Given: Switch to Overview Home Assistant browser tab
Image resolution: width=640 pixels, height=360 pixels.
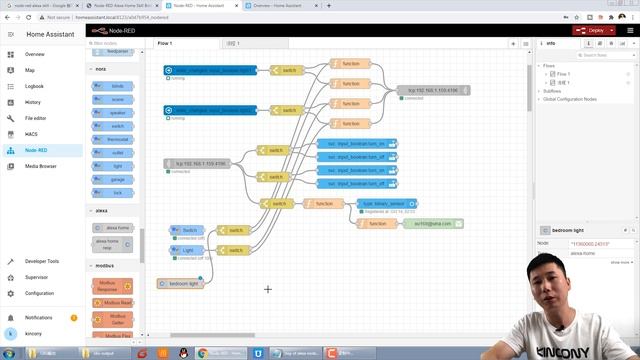Looking at the screenshot, I should 281,6.
